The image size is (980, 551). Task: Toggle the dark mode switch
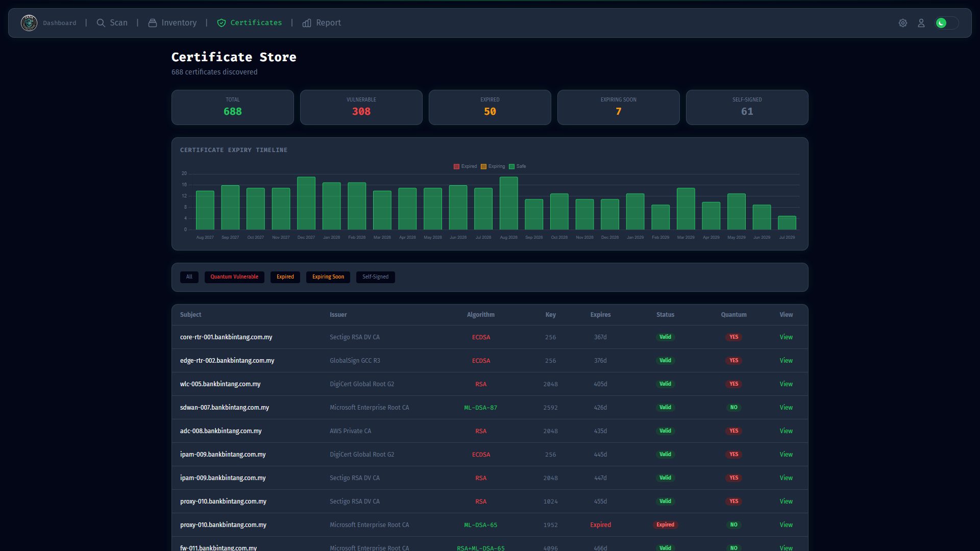coord(946,23)
